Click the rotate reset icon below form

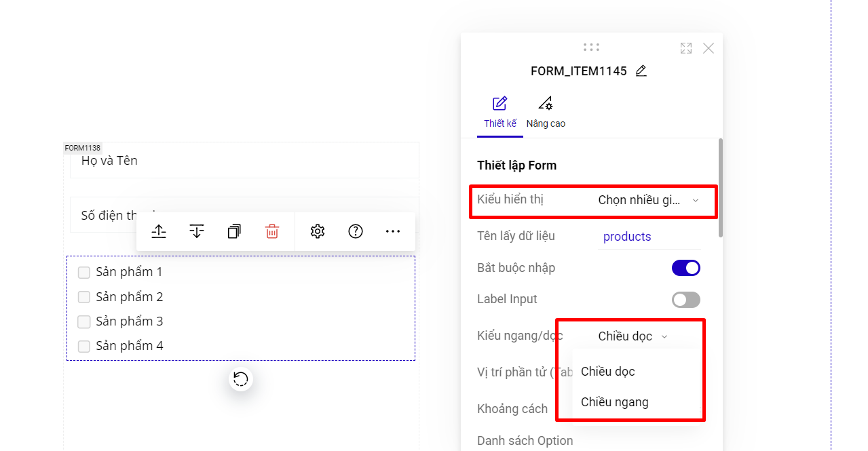pos(240,379)
